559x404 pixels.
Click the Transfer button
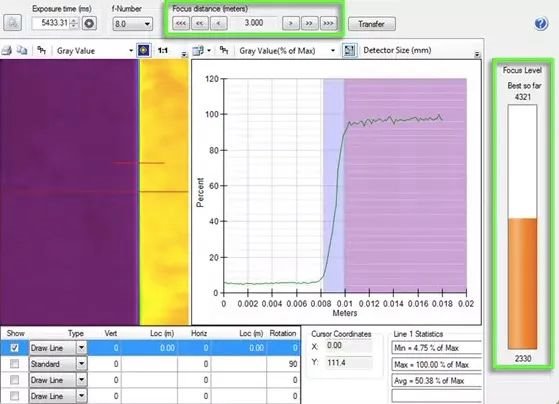[371, 24]
